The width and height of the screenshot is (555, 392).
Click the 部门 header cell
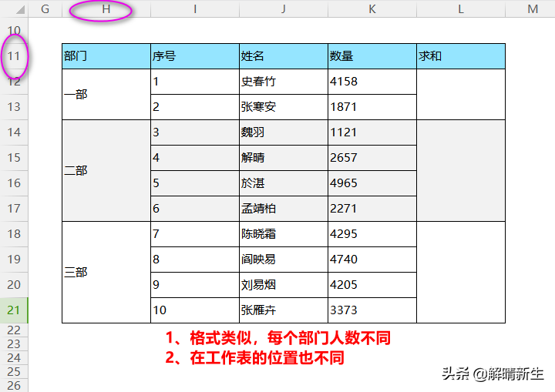[x=106, y=56]
